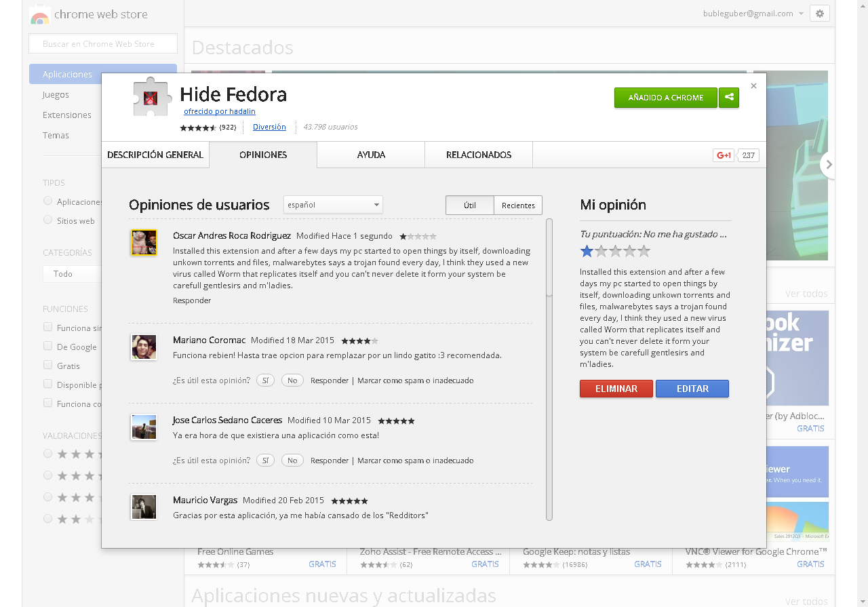Click Responder under Oscar's review

pyautogui.click(x=192, y=300)
